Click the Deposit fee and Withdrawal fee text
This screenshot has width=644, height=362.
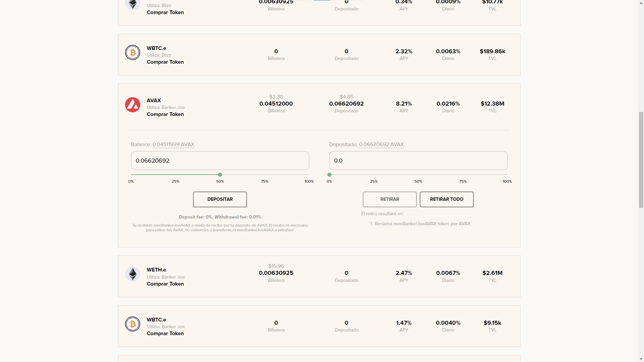(220, 217)
